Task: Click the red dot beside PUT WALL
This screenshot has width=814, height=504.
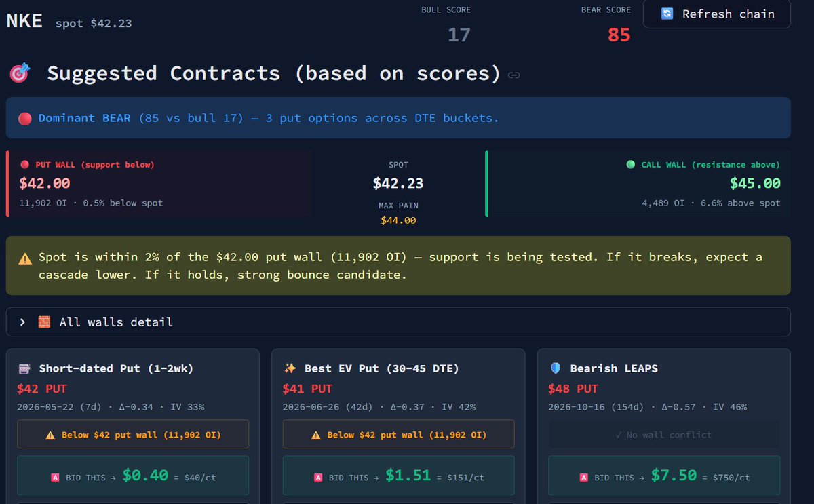Action: (x=25, y=165)
